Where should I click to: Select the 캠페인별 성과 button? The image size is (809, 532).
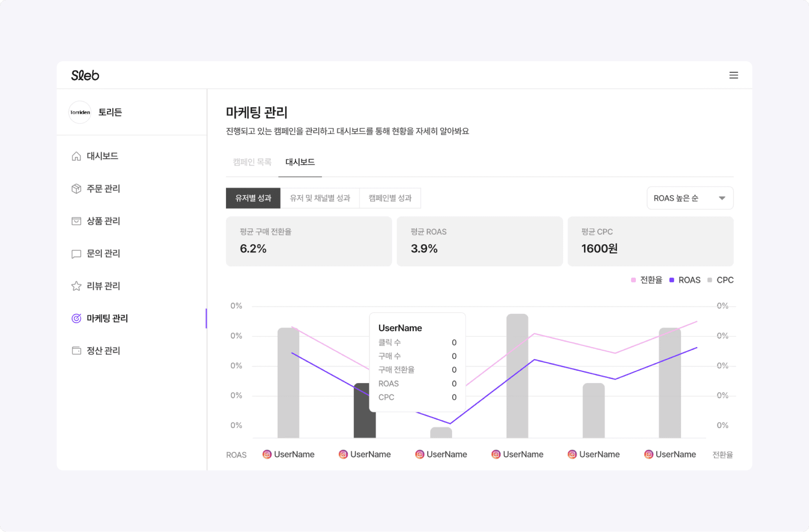point(390,198)
